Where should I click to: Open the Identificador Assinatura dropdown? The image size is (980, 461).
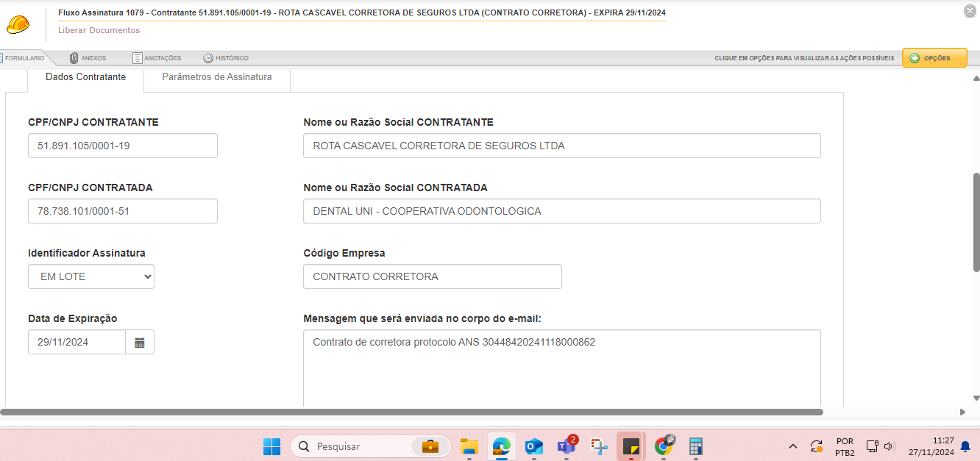pos(91,276)
